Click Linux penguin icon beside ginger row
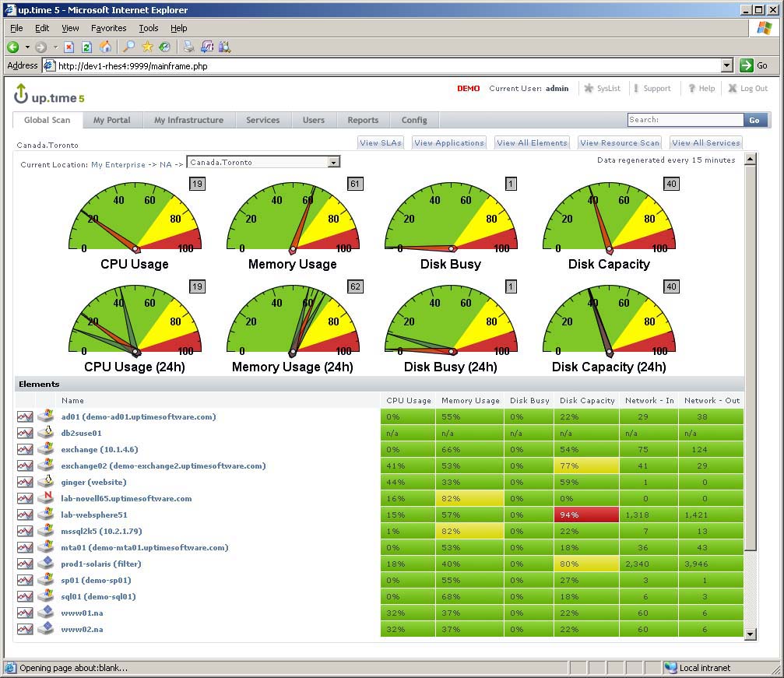Screen dimensions: 784x678 pos(46,482)
